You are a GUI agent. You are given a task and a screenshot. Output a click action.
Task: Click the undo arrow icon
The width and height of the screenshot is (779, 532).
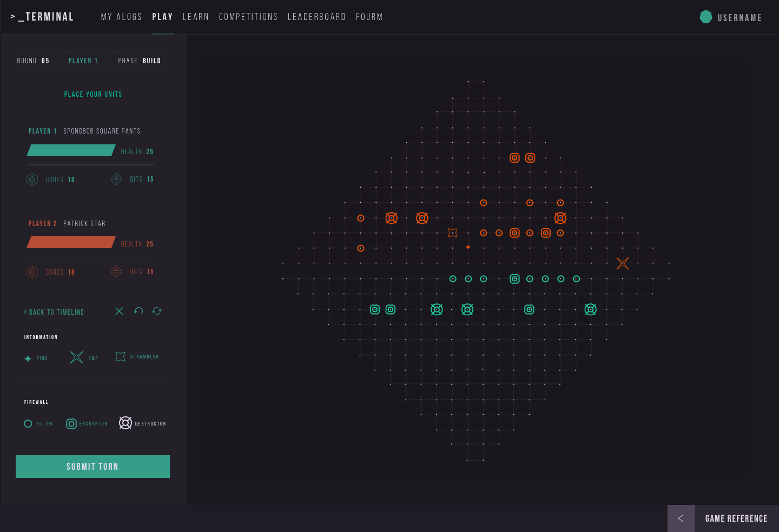138,311
